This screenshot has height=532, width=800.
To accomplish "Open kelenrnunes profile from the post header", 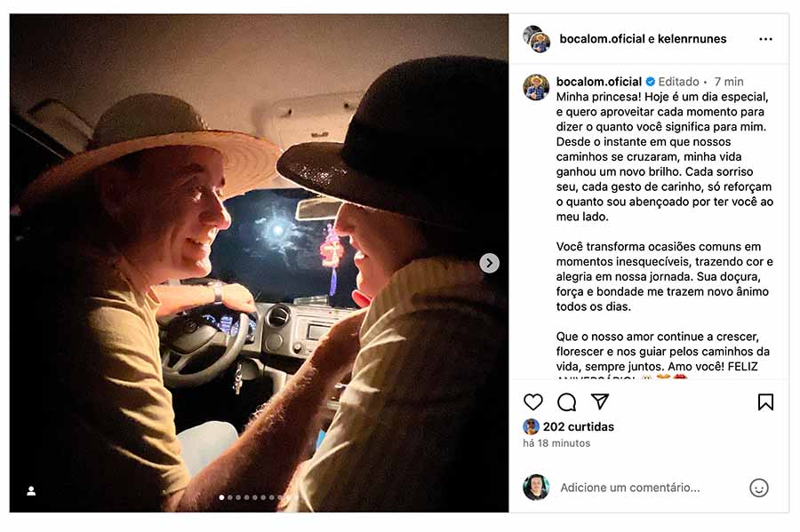I will (692, 39).
